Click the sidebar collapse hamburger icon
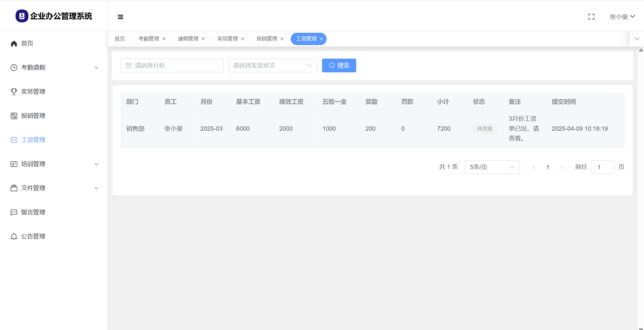 (120, 17)
